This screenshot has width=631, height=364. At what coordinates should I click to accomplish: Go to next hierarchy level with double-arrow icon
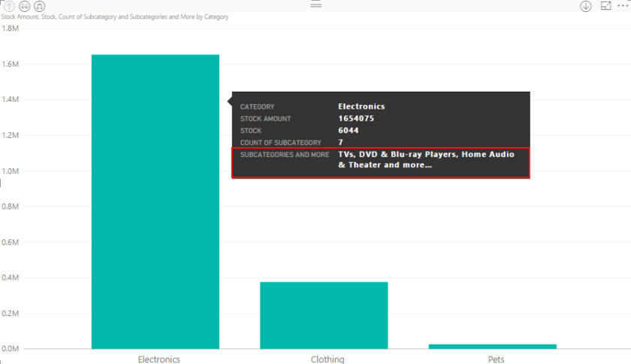tap(24, 5)
